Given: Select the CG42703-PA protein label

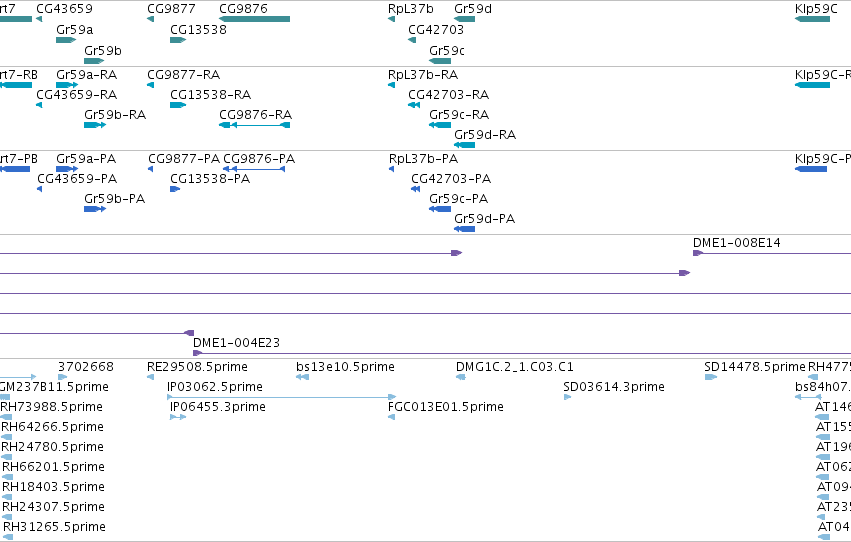Looking at the screenshot, I should [x=451, y=178].
